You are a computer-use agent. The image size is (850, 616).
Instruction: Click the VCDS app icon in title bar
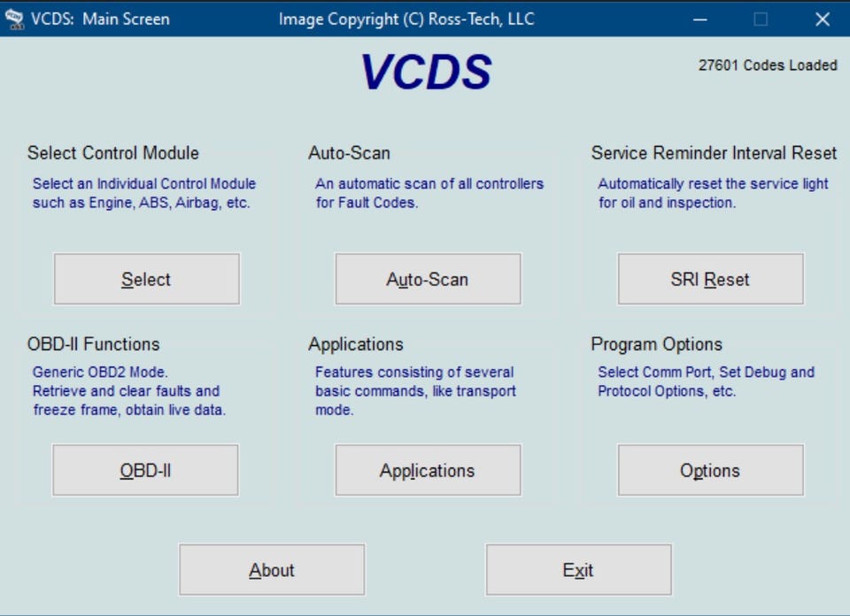click(14, 19)
